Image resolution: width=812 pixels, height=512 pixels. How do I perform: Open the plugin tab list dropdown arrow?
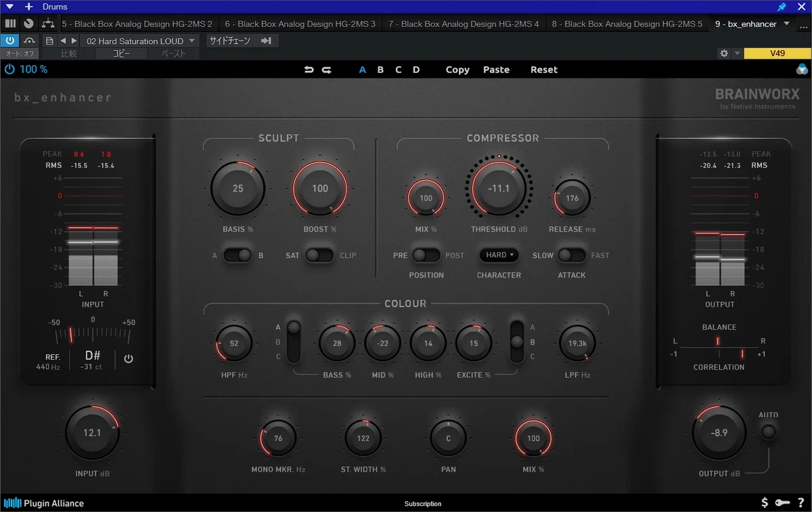[786, 24]
